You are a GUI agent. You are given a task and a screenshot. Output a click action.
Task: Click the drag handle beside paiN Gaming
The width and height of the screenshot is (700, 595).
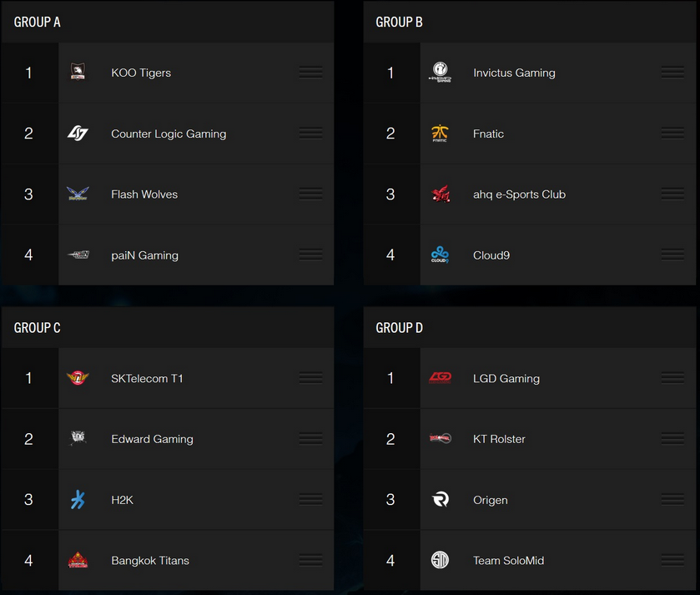coord(310,255)
